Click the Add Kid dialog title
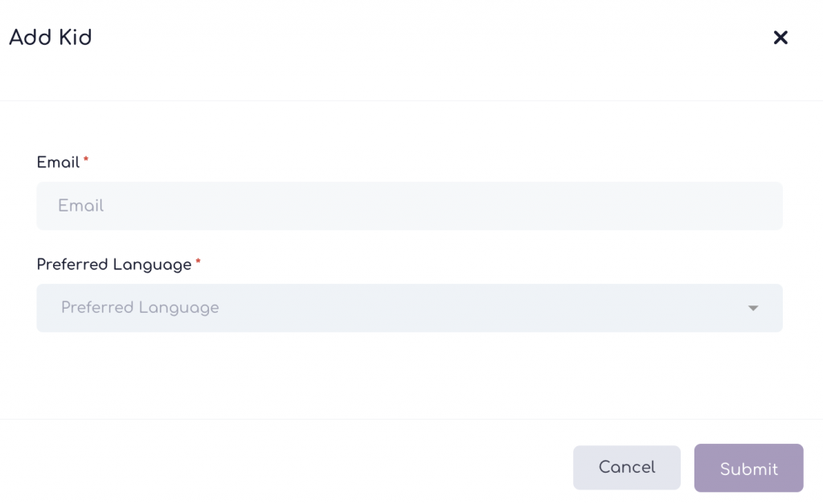Screen dimensions: 823x504 [50, 37]
